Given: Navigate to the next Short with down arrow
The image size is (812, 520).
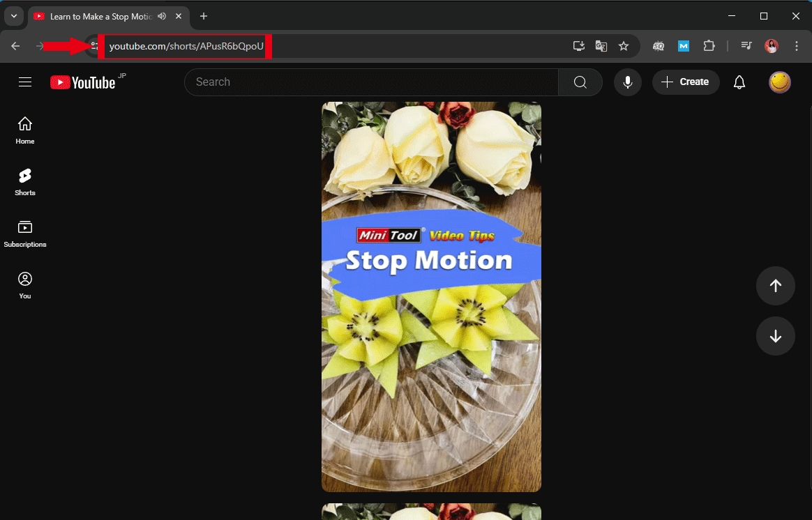Looking at the screenshot, I should click(x=775, y=336).
